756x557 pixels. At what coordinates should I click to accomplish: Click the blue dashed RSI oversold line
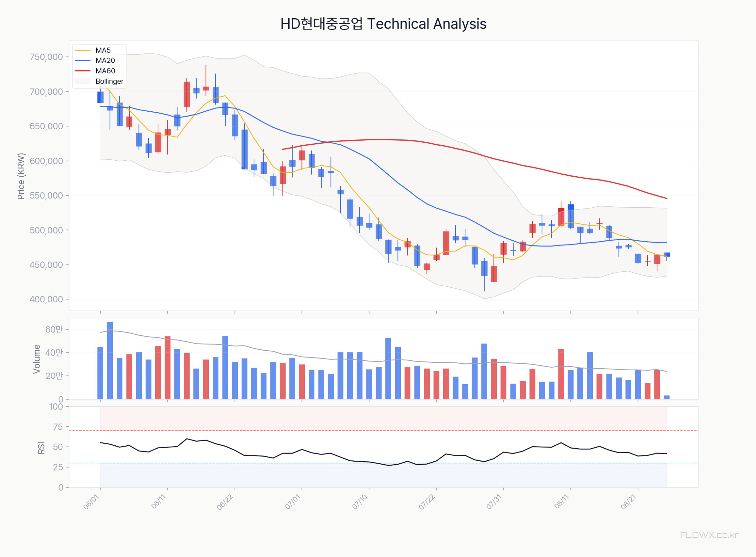(384, 463)
